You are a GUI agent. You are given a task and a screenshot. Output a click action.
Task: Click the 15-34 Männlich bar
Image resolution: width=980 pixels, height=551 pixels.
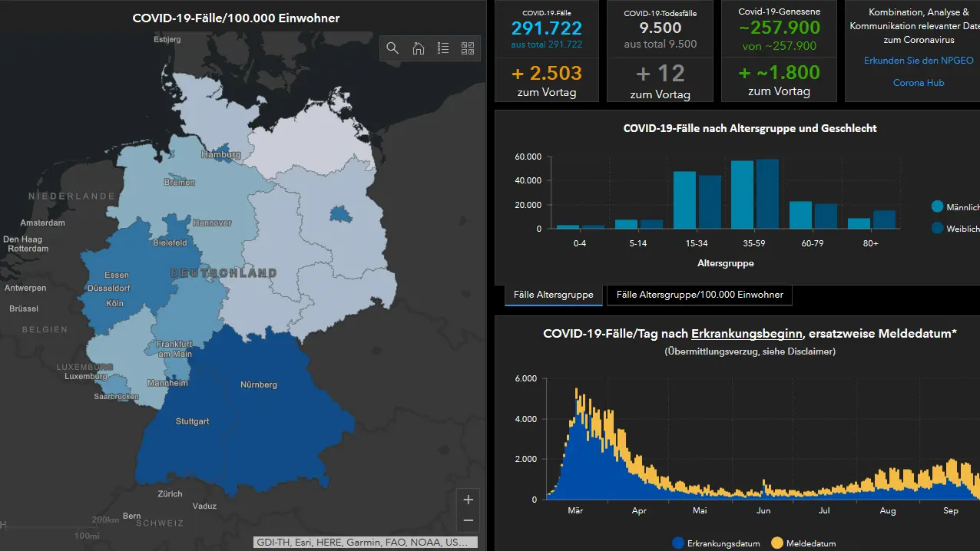pos(684,200)
